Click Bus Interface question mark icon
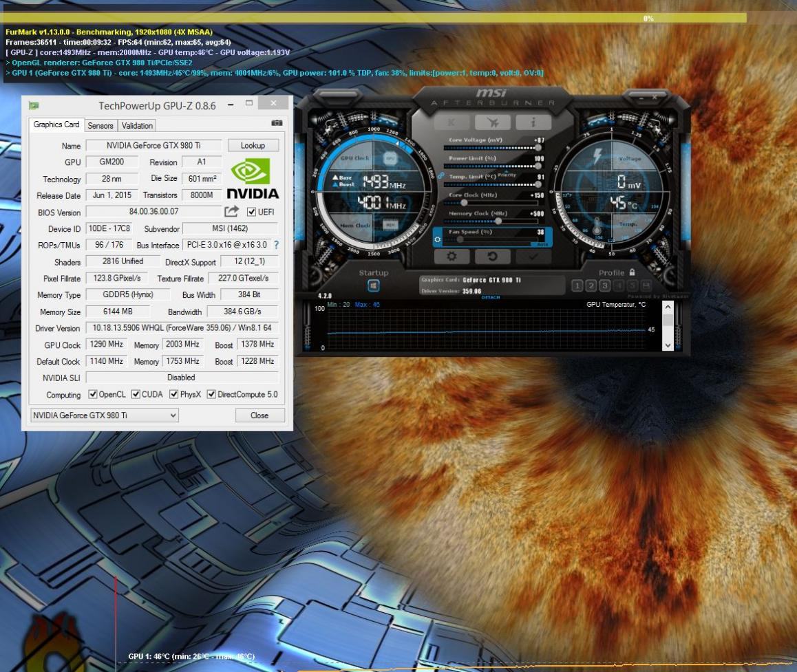The width and height of the screenshot is (797, 672). tap(277, 245)
